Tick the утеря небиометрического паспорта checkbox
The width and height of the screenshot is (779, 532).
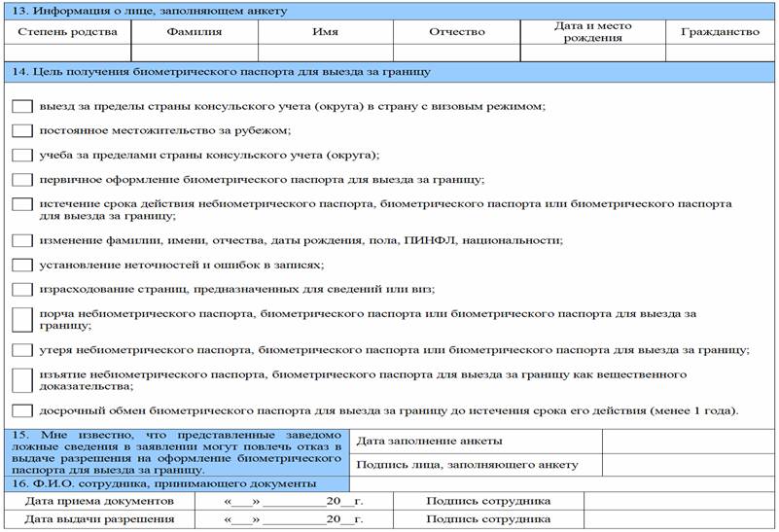pos(22,350)
